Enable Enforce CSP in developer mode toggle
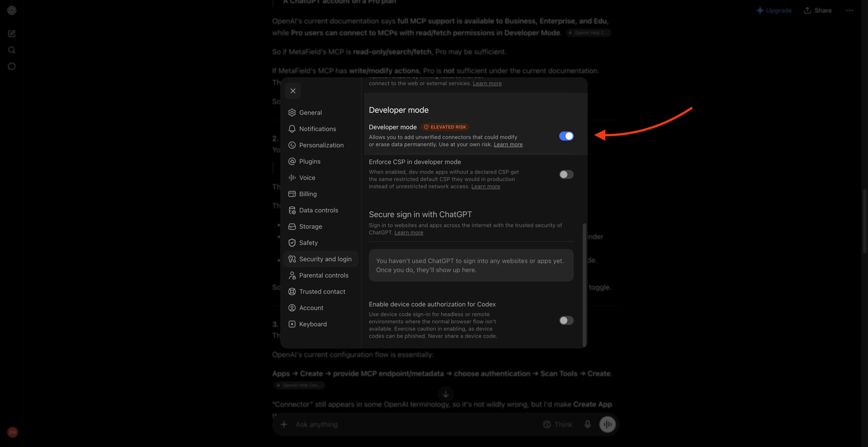868x447 pixels. point(566,175)
